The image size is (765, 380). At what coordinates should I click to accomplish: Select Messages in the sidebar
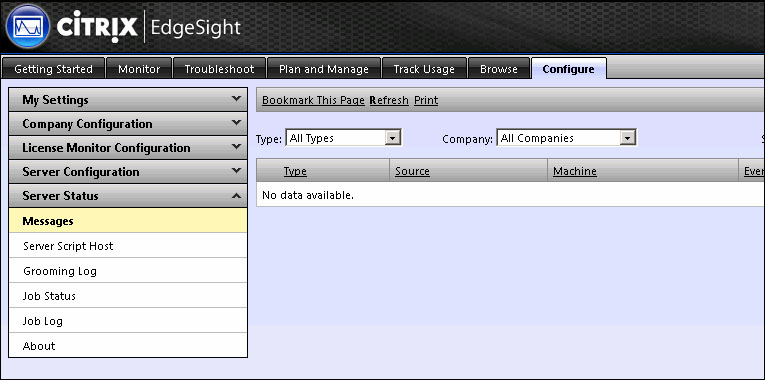click(x=128, y=221)
